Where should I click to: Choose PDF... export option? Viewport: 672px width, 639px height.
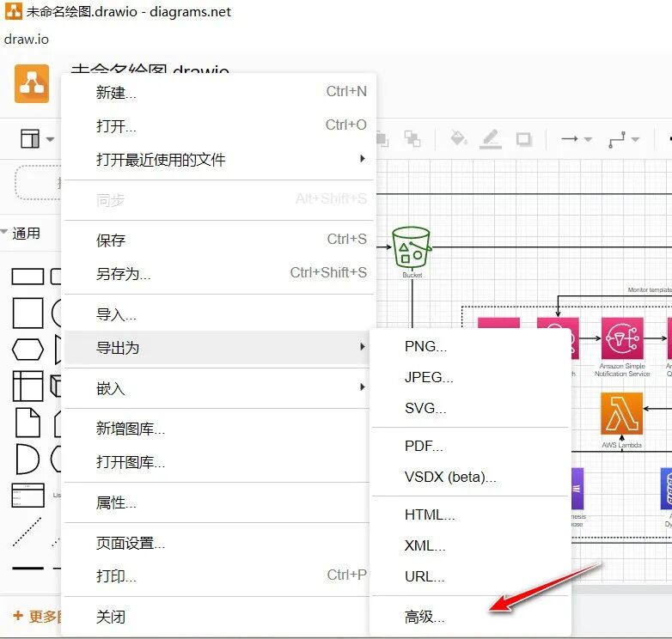point(424,447)
